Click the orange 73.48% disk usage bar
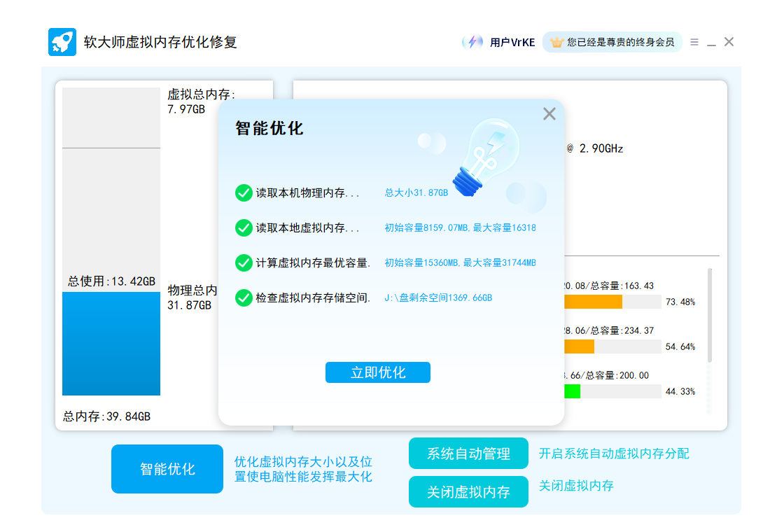The width and height of the screenshot is (784, 532). tap(594, 302)
